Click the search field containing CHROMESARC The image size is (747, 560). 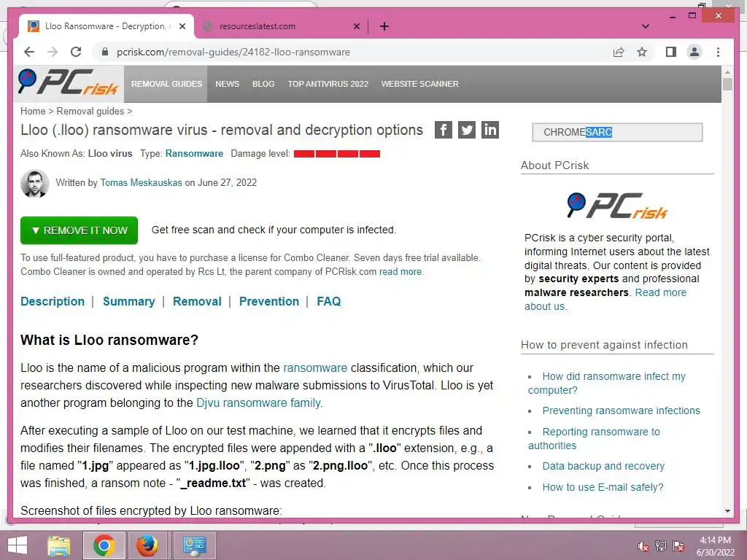click(x=617, y=132)
